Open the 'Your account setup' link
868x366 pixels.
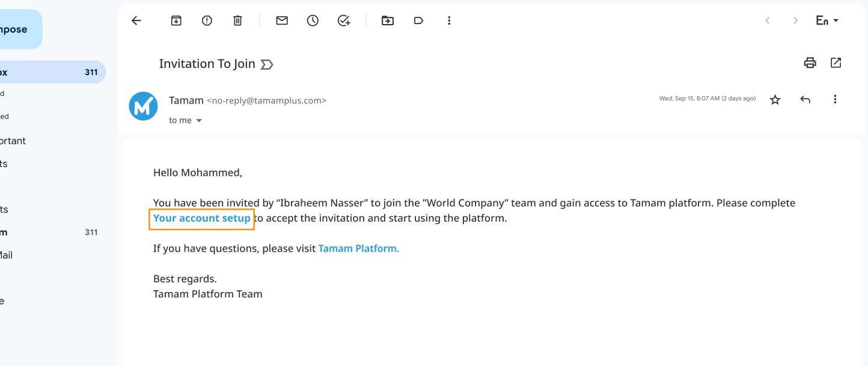(x=202, y=218)
